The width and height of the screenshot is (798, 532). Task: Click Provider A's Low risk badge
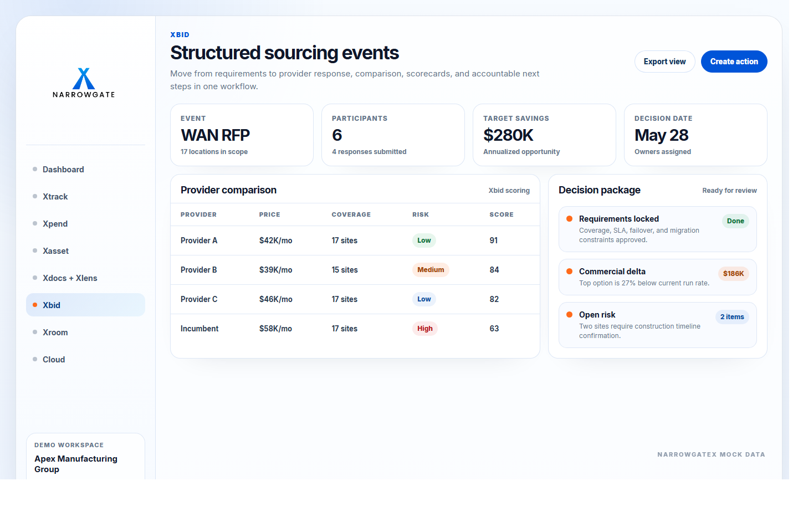pos(424,241)
